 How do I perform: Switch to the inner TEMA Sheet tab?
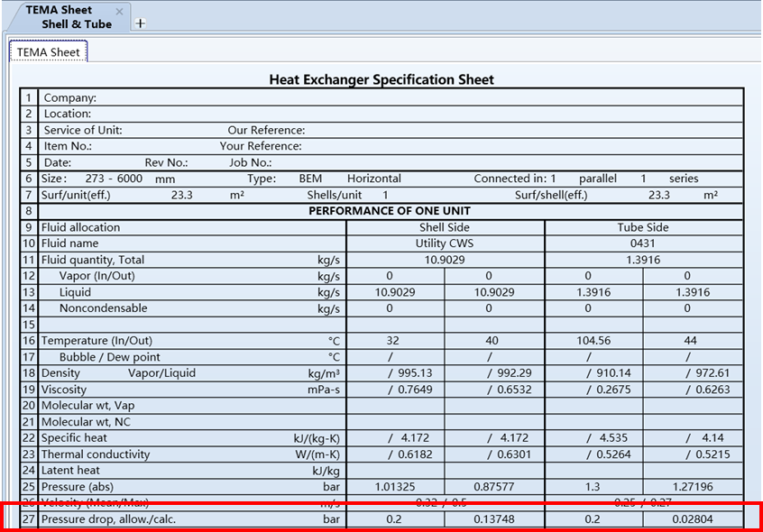(48, 52)
